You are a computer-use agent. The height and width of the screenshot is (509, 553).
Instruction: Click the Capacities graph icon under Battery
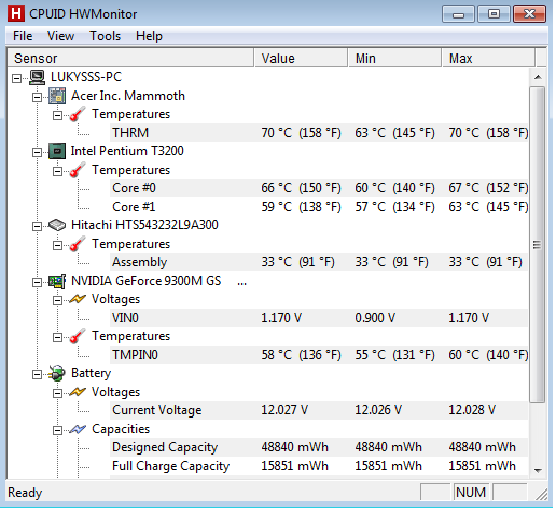pos(77,430)
